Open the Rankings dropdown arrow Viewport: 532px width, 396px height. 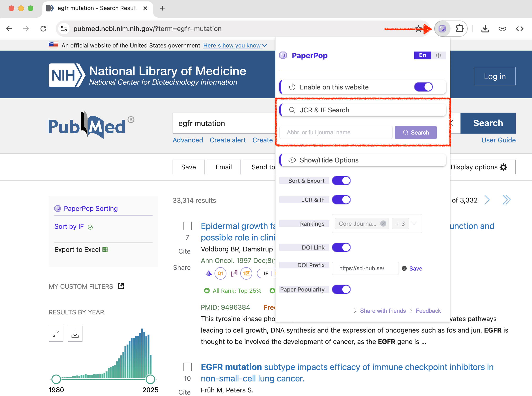414,224
